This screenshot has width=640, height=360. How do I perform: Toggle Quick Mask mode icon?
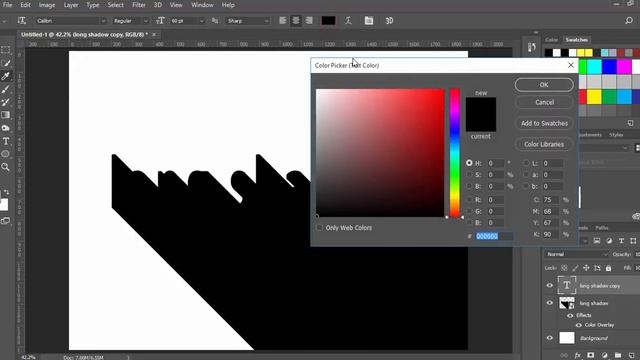[x=6, y=221]
